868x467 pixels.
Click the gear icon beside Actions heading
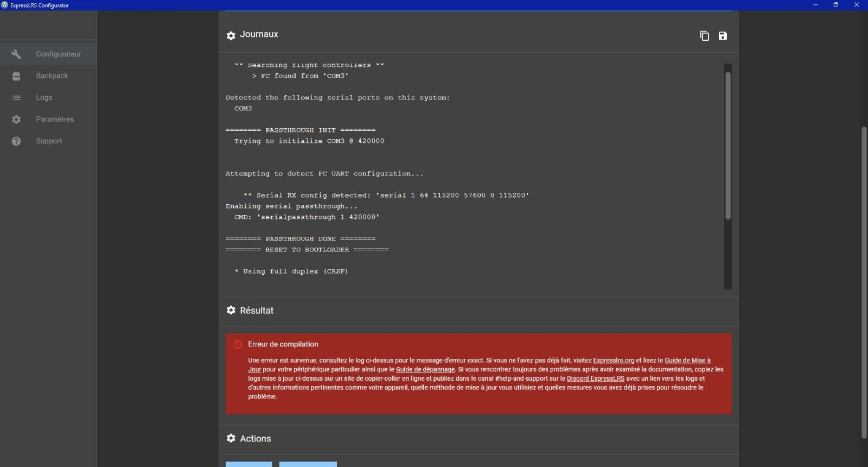tap(231, 438)
